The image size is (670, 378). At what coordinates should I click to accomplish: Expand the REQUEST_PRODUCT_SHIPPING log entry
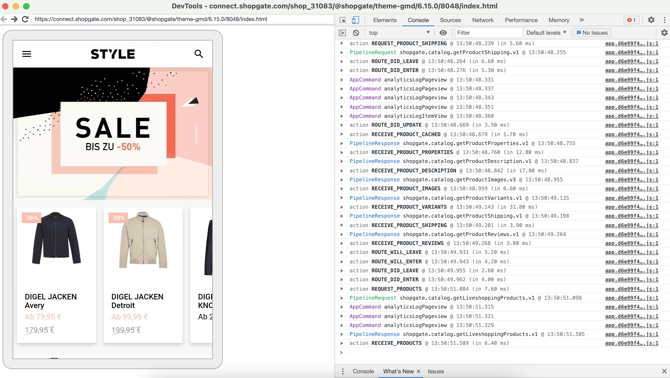click(341, 43)
